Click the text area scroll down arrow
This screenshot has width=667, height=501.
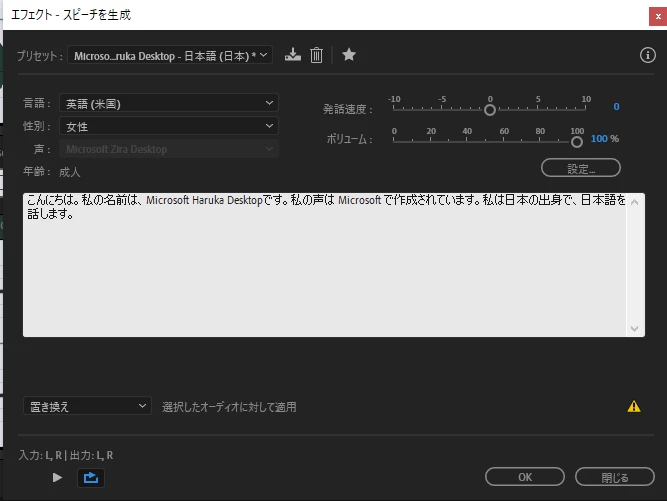click(x=634, y=329)
